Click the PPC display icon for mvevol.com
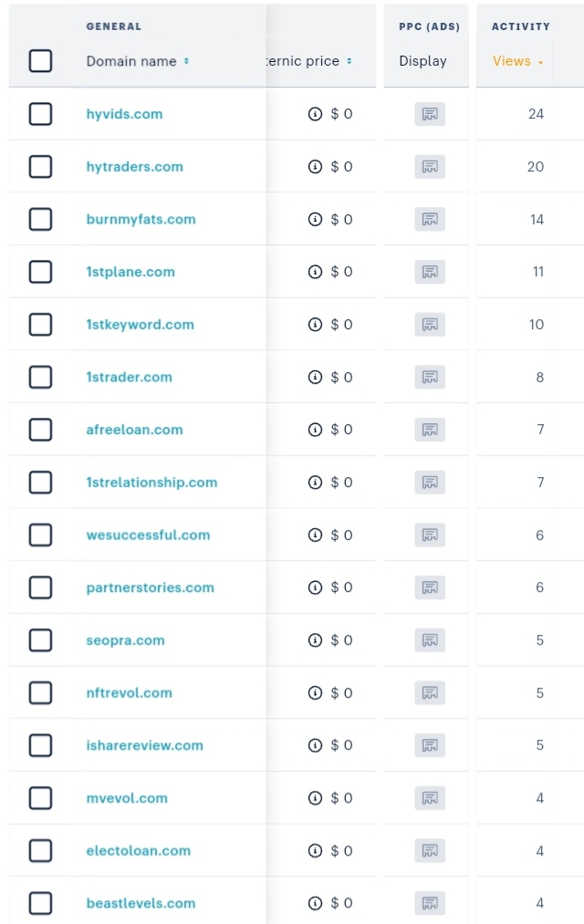Image resolution: width=584 pixels, height=924 pixels. click(x=430, y=798)
